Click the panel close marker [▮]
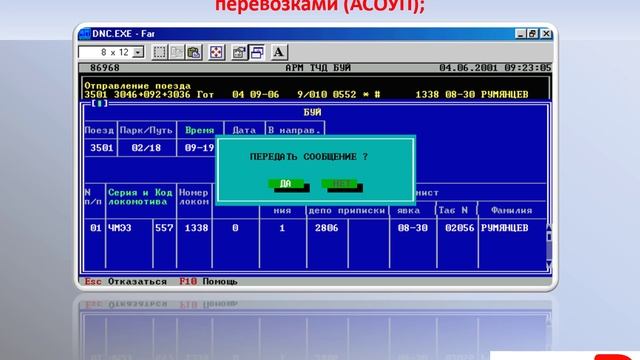The width and height of the screenshot is (640, 360). click(99, 103)
